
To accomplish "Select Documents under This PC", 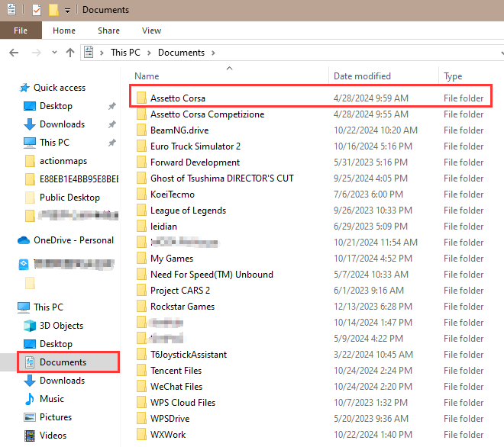I will coord(63,362).
